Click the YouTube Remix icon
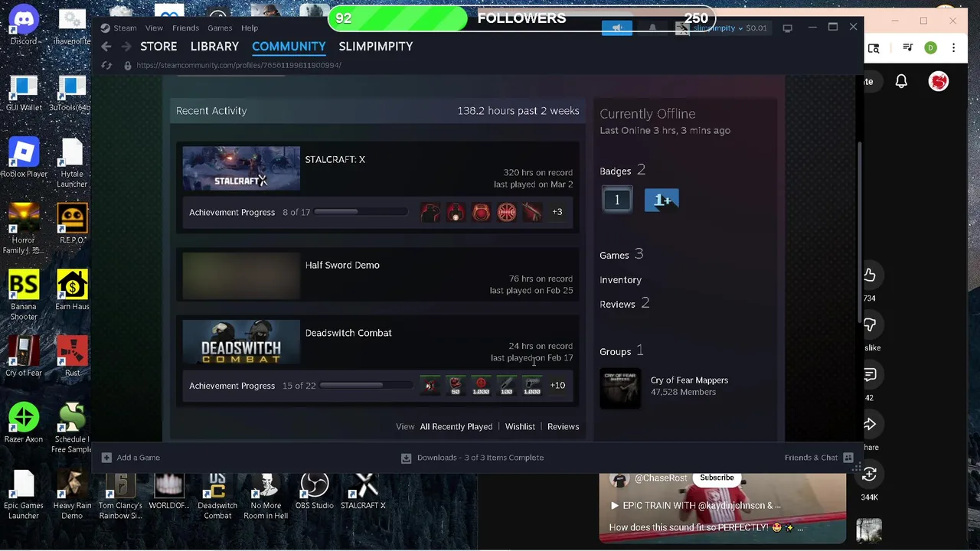The height and width of the screenshot is (551, 980). pyautogui.click(x=870, y=475)
